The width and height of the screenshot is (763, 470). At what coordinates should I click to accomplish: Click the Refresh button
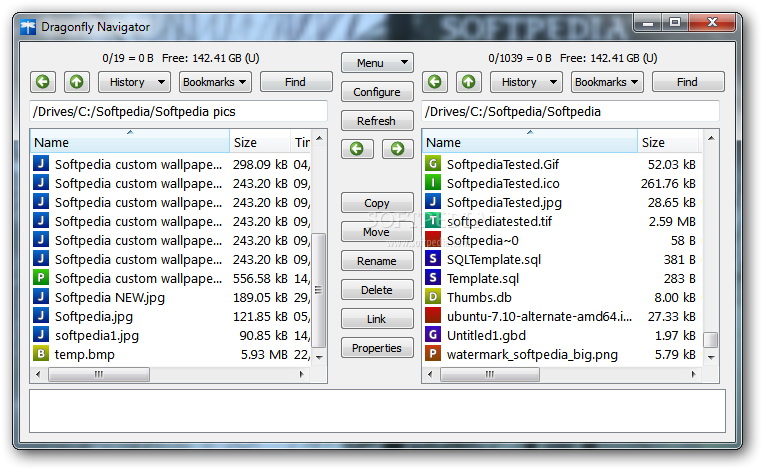(x=377, y=120)
